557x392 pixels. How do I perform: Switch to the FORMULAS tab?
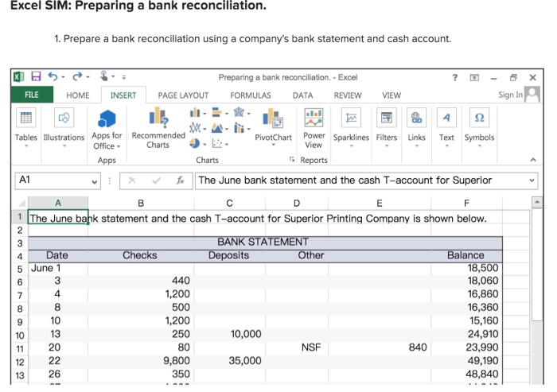[250, 95]
